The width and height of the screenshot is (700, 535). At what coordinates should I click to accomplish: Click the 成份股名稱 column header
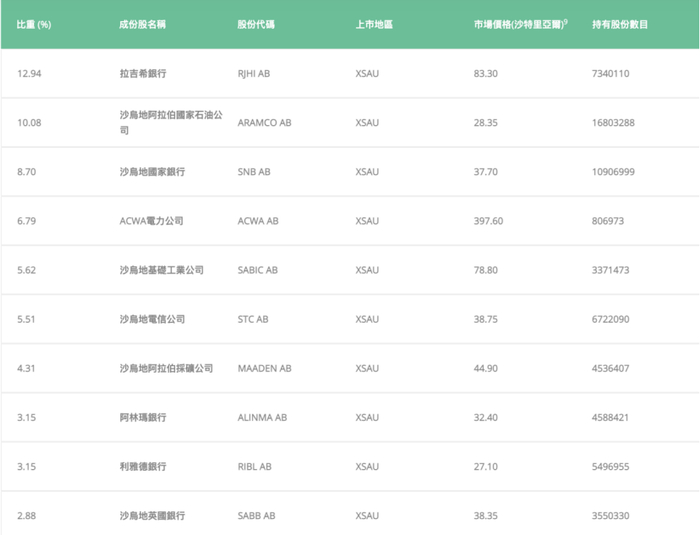[x=142, y=25]
